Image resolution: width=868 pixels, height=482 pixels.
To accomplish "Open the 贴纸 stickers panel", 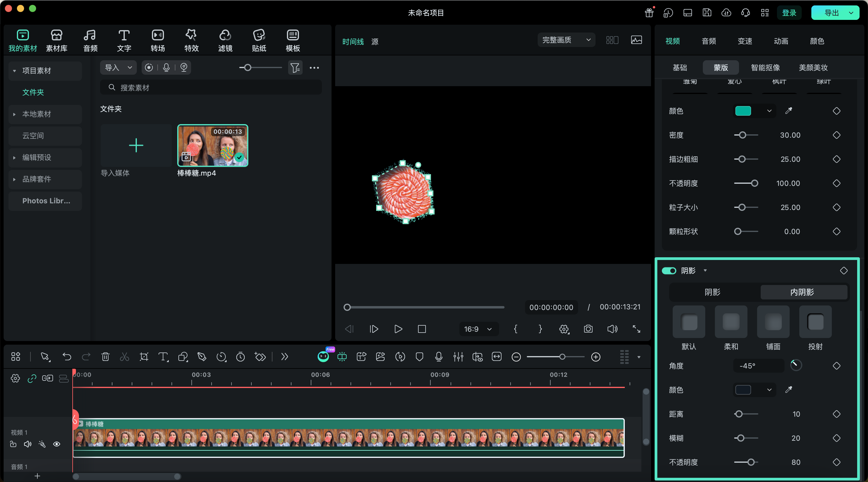I will point(259,40).
